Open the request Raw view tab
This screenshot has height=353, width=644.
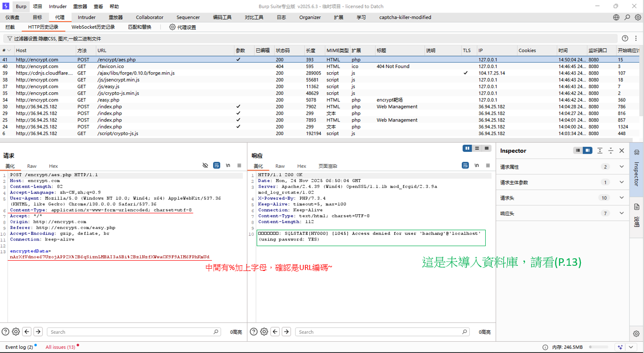(31, 166)
